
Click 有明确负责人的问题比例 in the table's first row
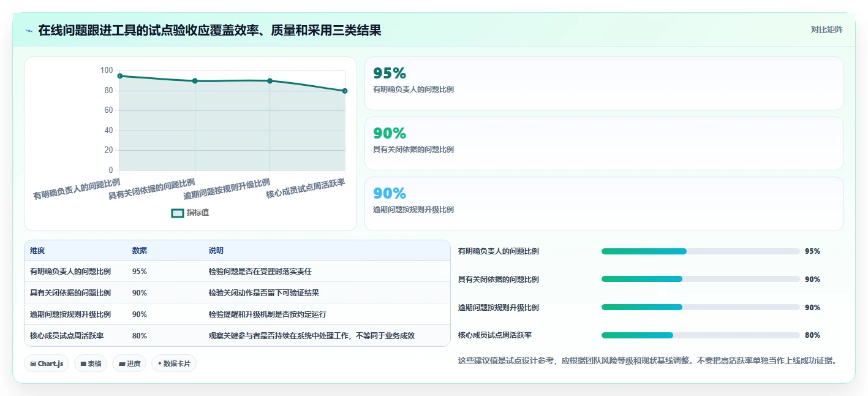(70, 272)
